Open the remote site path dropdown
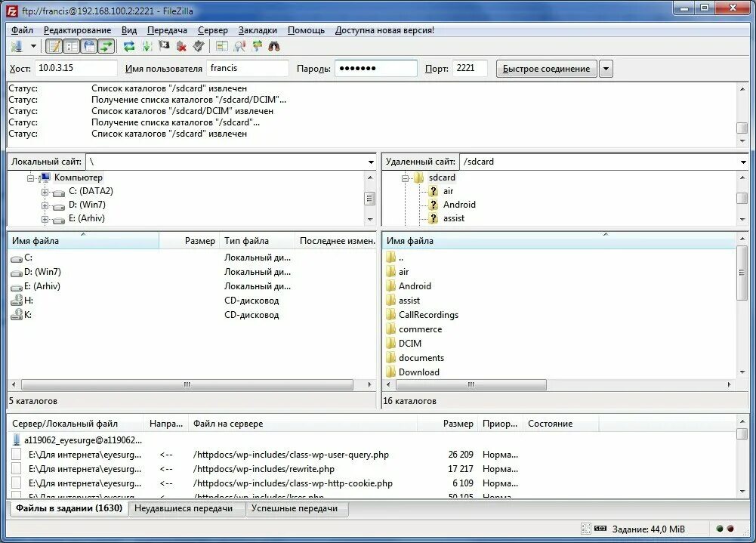Screen dimensions: 756x543 pyautogui.click(x=743, y=162)
